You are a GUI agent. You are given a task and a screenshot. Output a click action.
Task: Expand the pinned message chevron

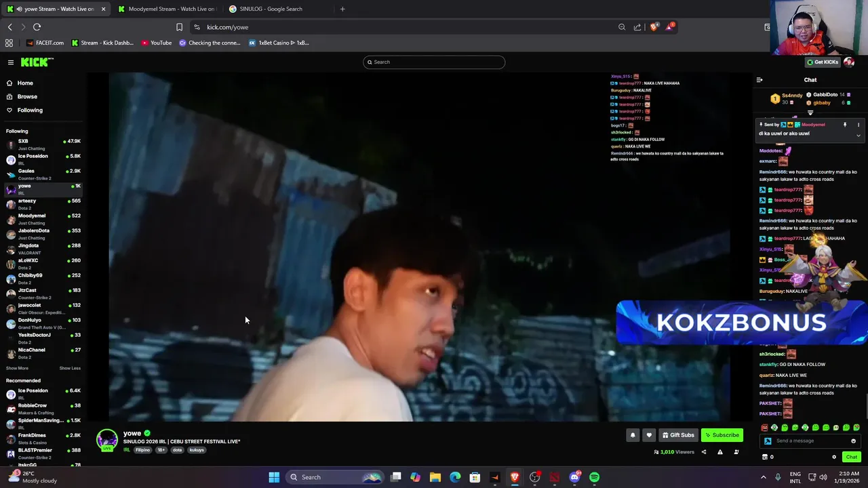pyautogui.click(x=858, y=136)
